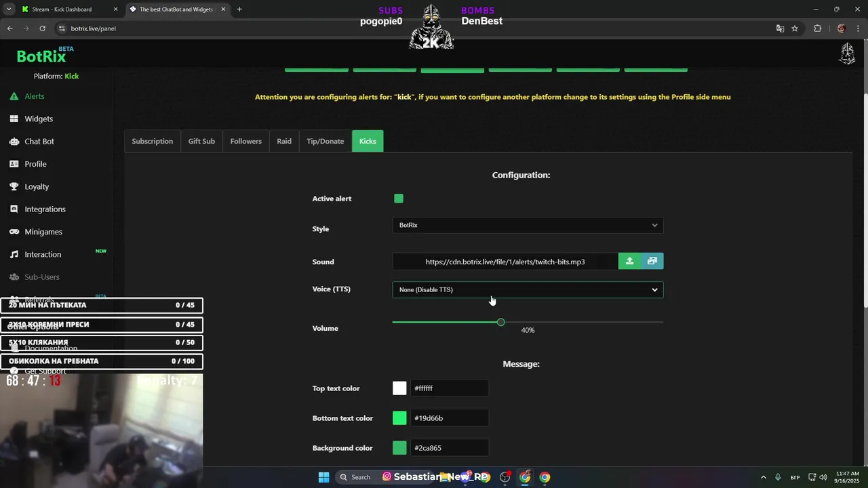Viewport: 868px width, 488px height.
Task: Select the Kicks alert tab
Action: pyautogui.click(x=368, y=141)
